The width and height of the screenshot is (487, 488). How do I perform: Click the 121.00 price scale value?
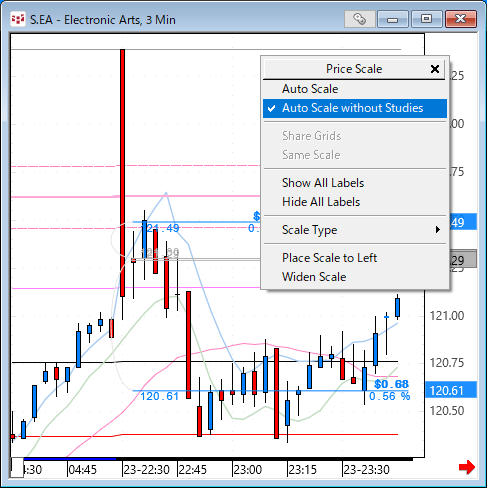click(447, 316)
